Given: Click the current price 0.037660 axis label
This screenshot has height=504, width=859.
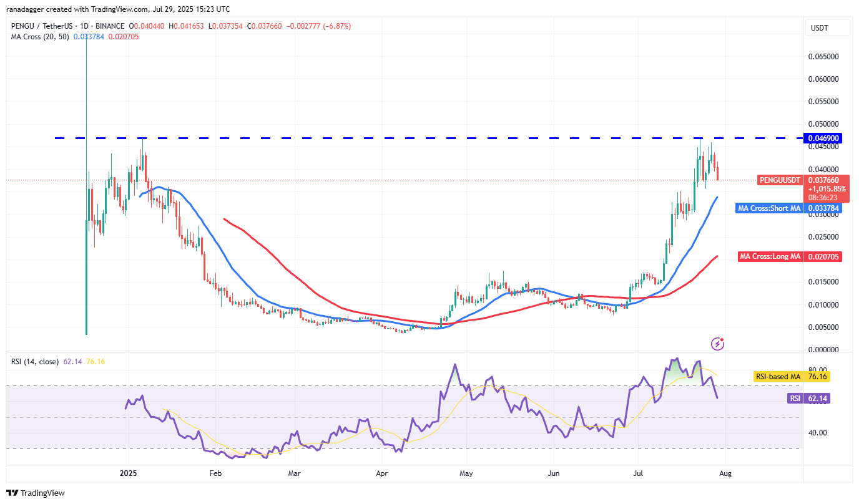Looking at the screenshot, I should coord(823,180).
